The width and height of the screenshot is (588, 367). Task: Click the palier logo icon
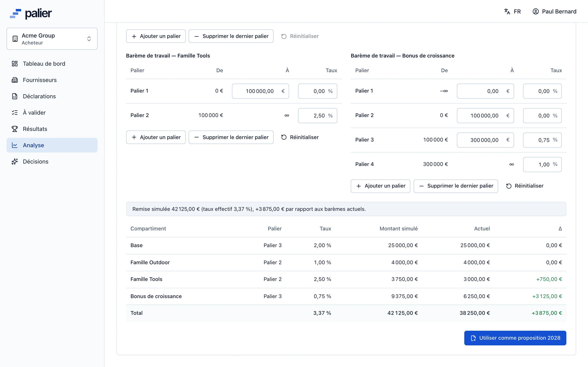15,14
